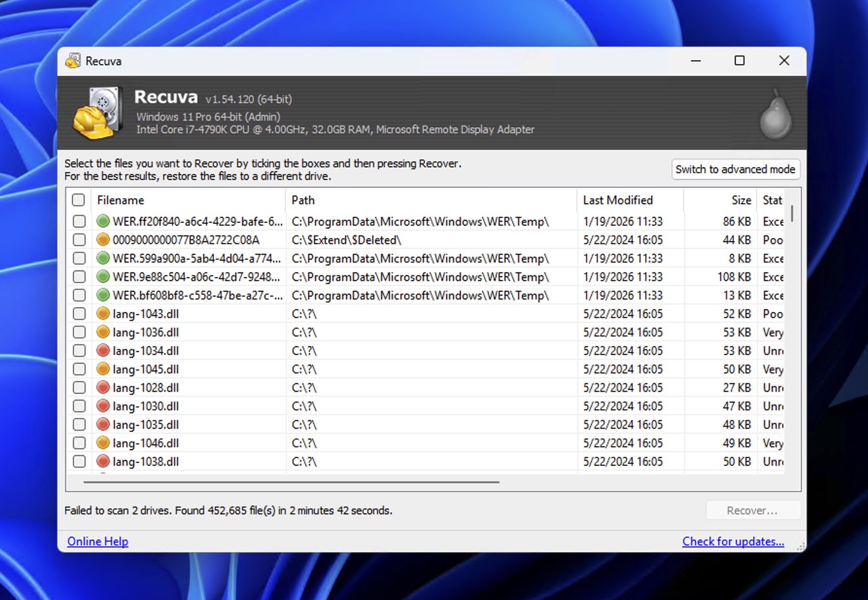
Task: Select the lang-1045.dll filename
Action: pyautogui.click(x=146, y=369)
